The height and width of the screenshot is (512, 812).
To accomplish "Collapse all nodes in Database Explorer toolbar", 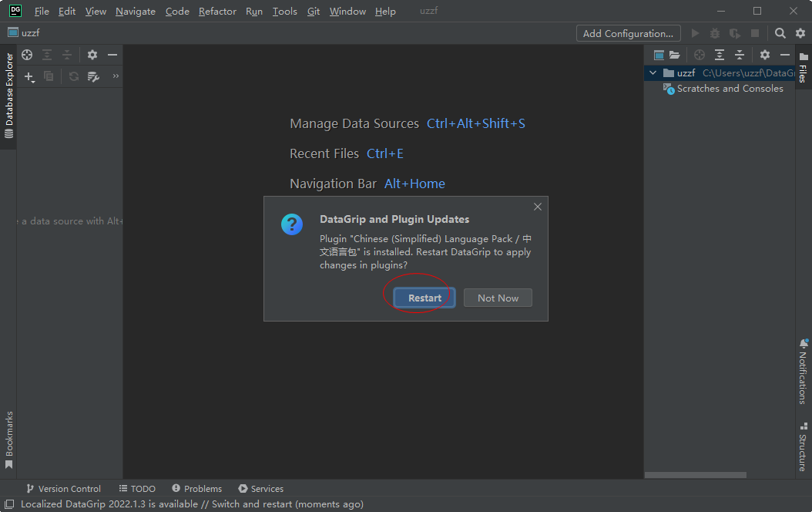I will [x=67, y=55].
